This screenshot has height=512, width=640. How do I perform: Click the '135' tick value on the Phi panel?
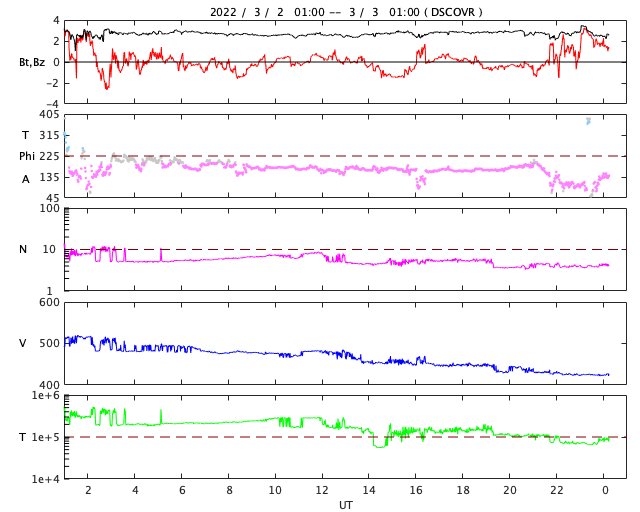[49, 177]
